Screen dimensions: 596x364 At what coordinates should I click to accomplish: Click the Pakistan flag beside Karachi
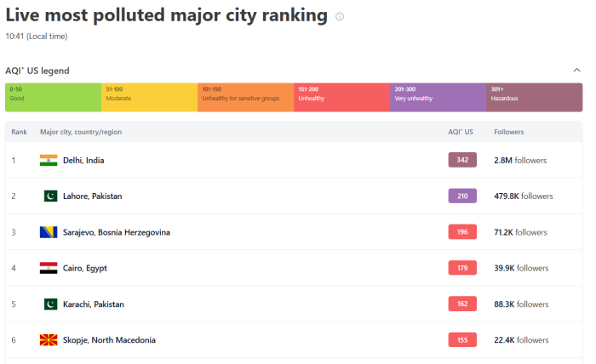pos(49,304)
